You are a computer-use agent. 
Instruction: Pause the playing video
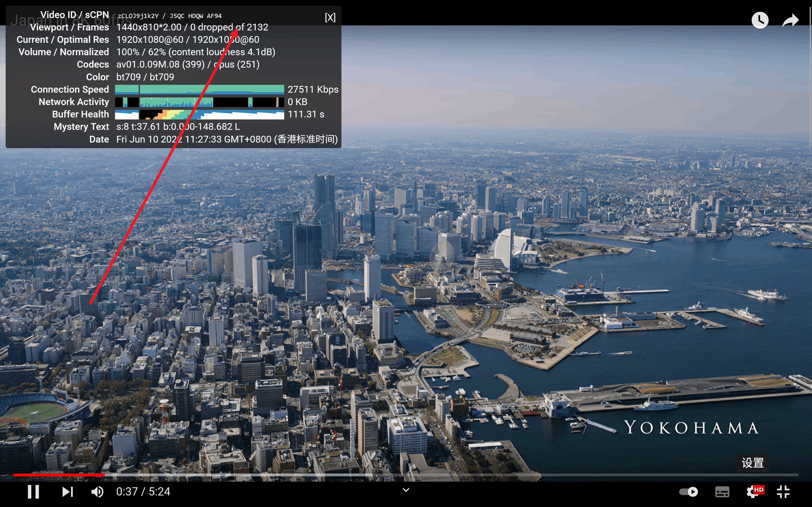33,492
